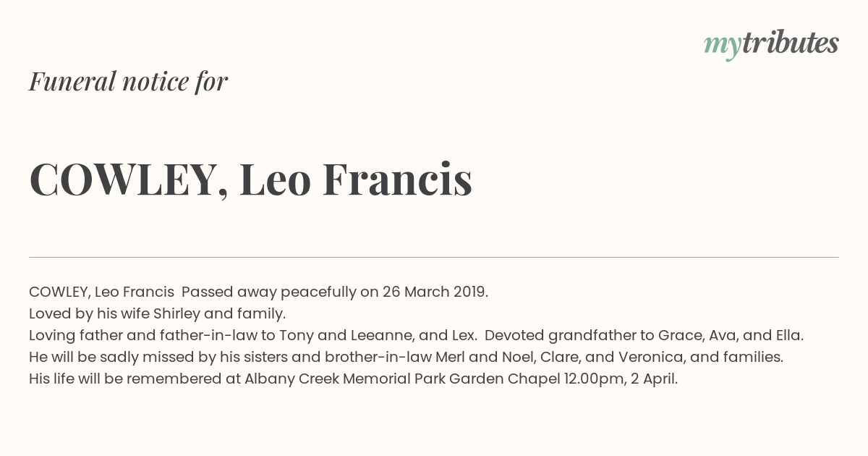
Task: Click the 'tributes' part of logo
Action: tap(790, 43)
